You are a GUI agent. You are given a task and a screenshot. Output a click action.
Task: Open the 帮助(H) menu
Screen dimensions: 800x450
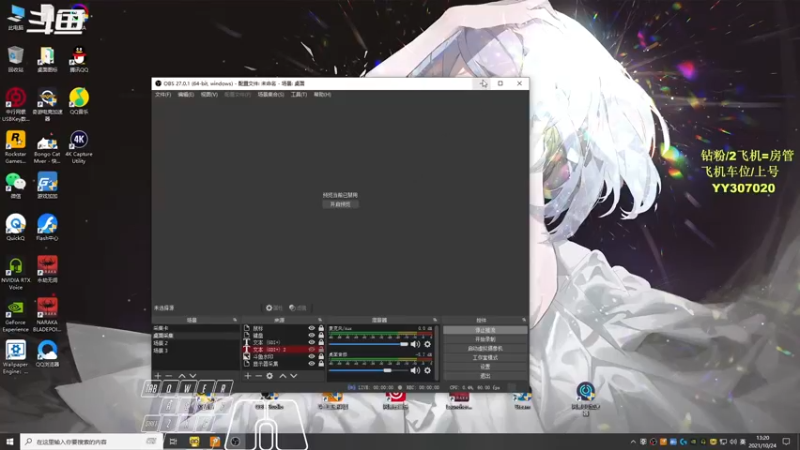point(322,94)
